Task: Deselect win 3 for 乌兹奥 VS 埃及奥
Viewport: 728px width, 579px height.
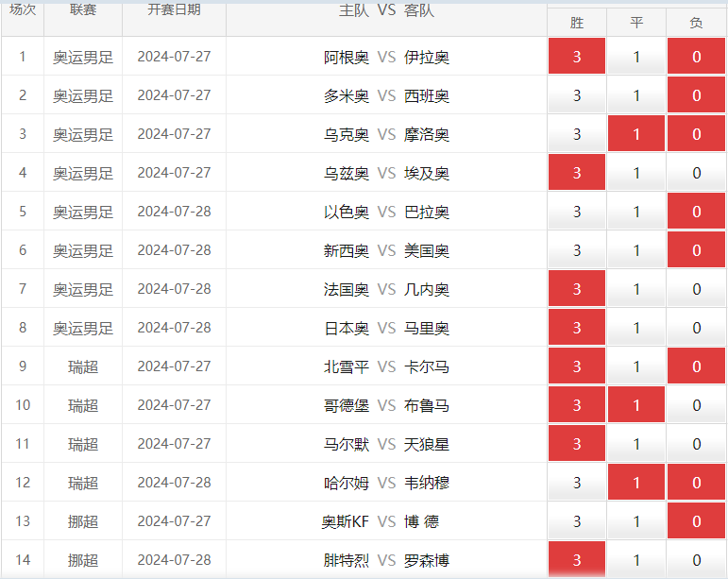Action: tap(577, 173)
